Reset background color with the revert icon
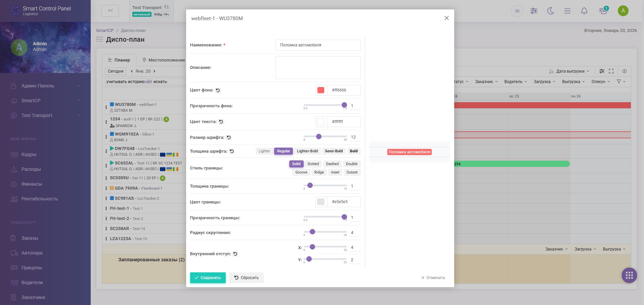Screen dimensions: 644x305 point(218,90)
